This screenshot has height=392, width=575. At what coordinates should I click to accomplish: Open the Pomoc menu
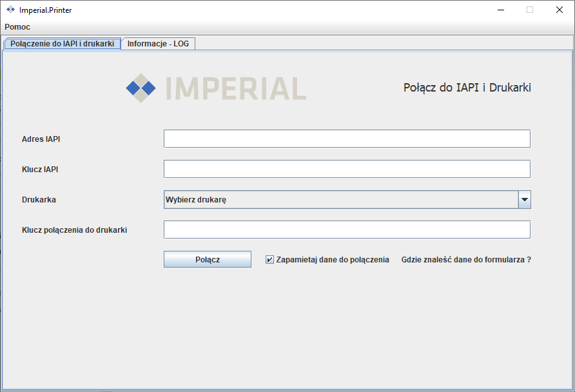[x=17, y=27]
